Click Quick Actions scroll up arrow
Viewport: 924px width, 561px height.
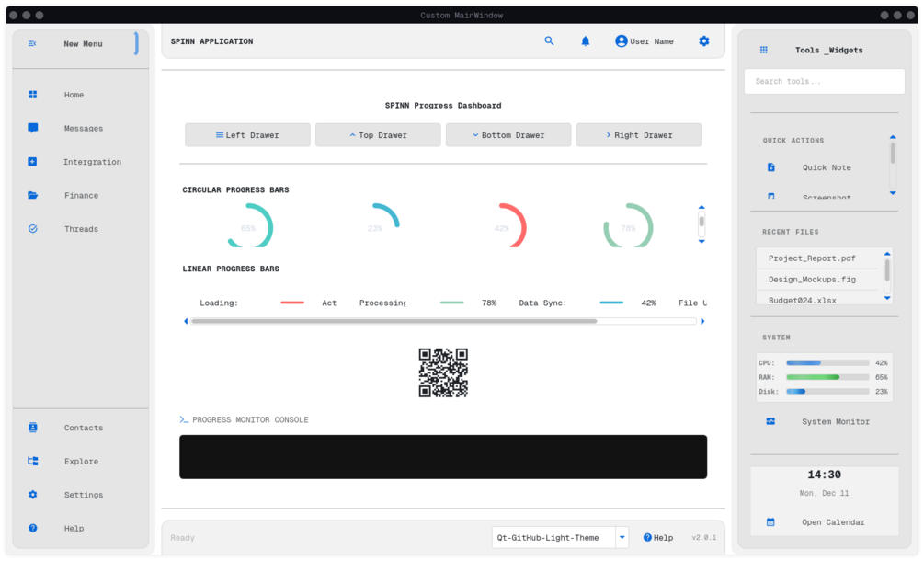(x=893, y=137)
